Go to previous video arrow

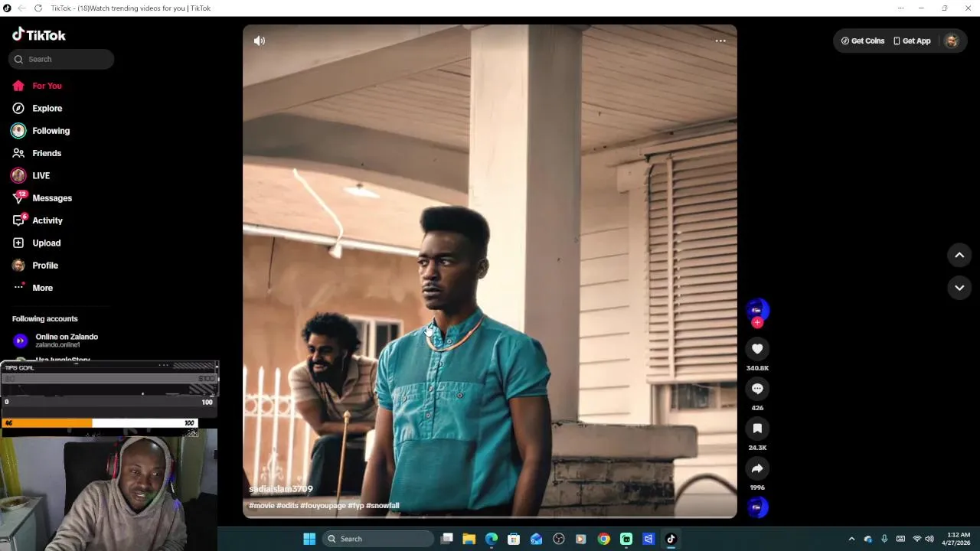(959, 255)
